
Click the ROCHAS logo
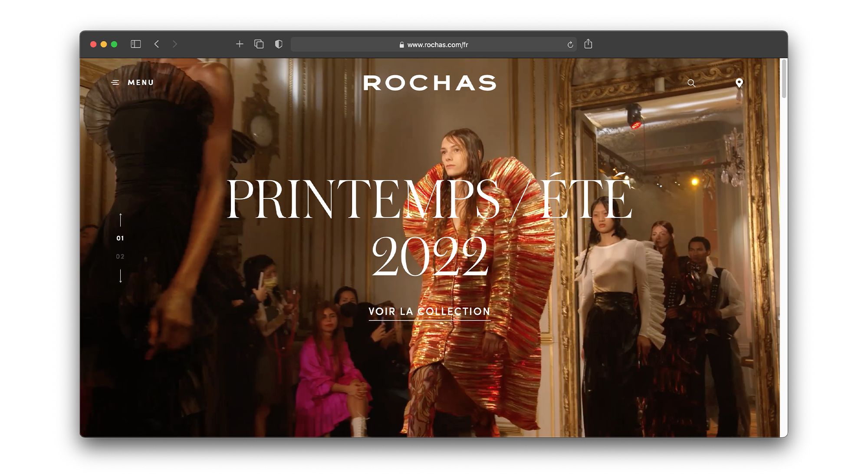click(430, 83)
